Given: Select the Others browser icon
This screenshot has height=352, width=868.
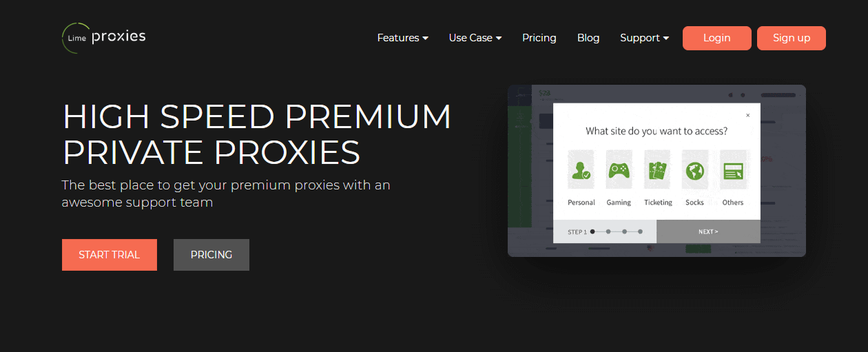Looking at the screenshot, I should pyautogui.click(x=733, y=169).
